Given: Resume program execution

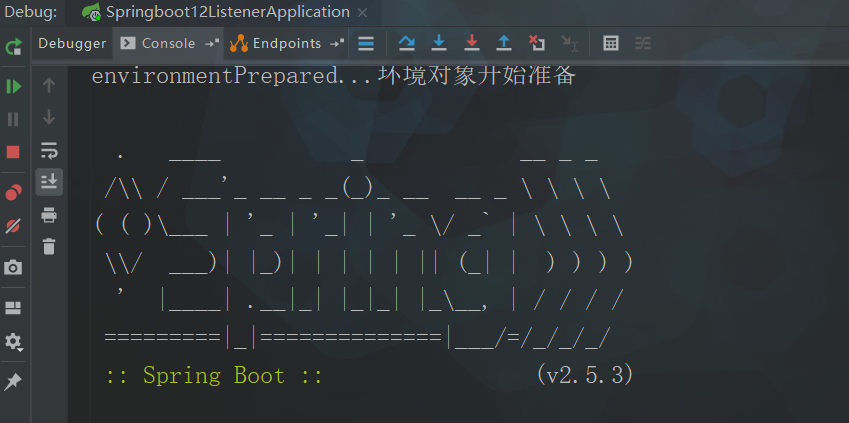Looking at the screenshot, I should tap(14, 86).
